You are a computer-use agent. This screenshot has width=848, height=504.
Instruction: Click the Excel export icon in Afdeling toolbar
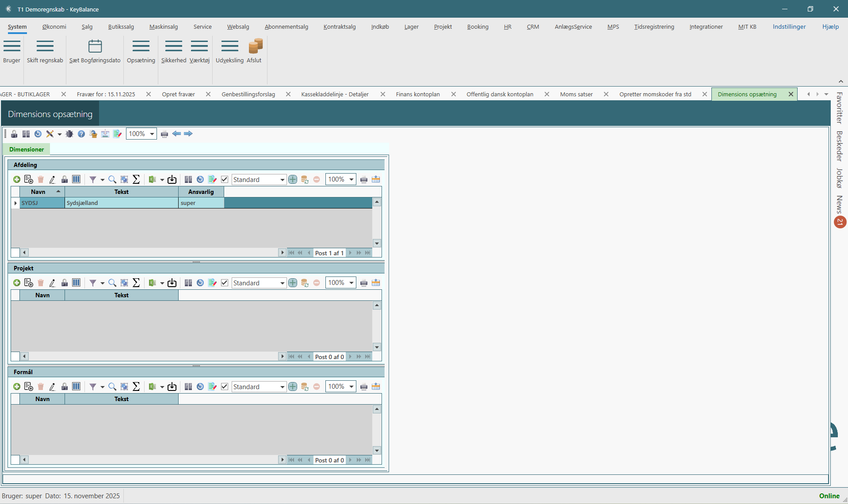[153, 179]
